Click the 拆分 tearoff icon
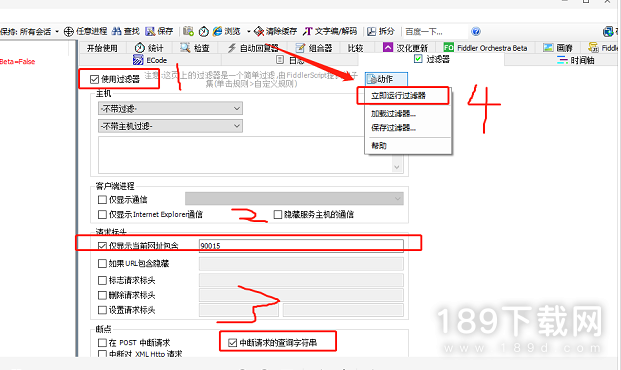Screen dimensions: 621x370 (371, 31)
